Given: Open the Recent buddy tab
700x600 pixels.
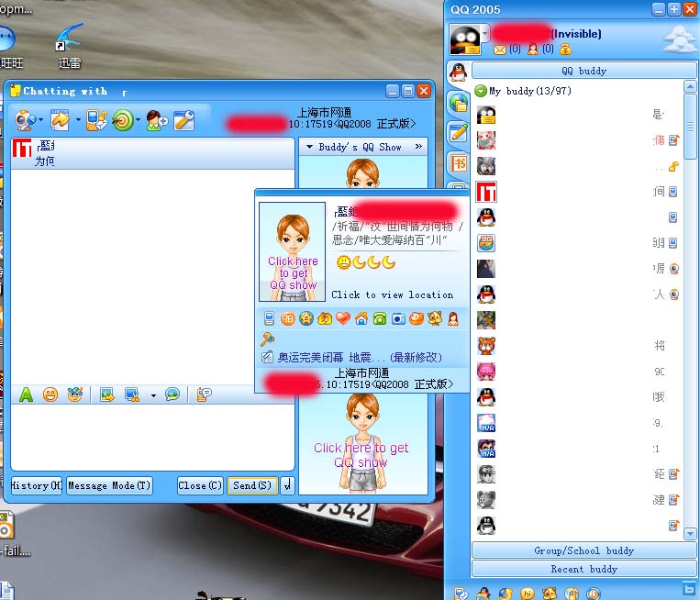Looking at the screenshot, I should (x=583, y=569).
